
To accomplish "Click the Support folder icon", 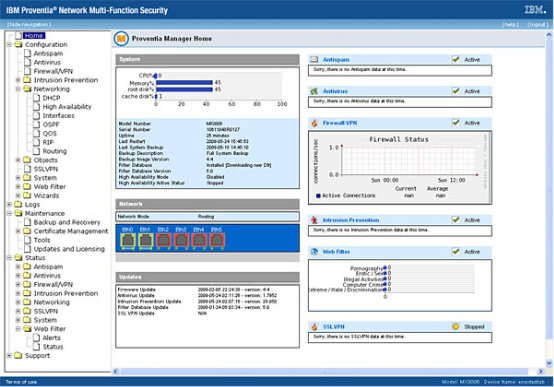I will click(x=18, y=356).
